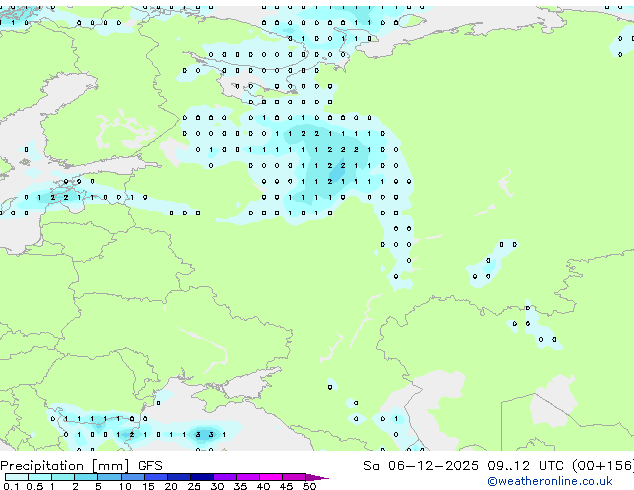Click the 'Precipitation [mm] GFS' title text
The width and height of the screenshot is (634, 490).
pyautogui.click(x=81, y=466)
